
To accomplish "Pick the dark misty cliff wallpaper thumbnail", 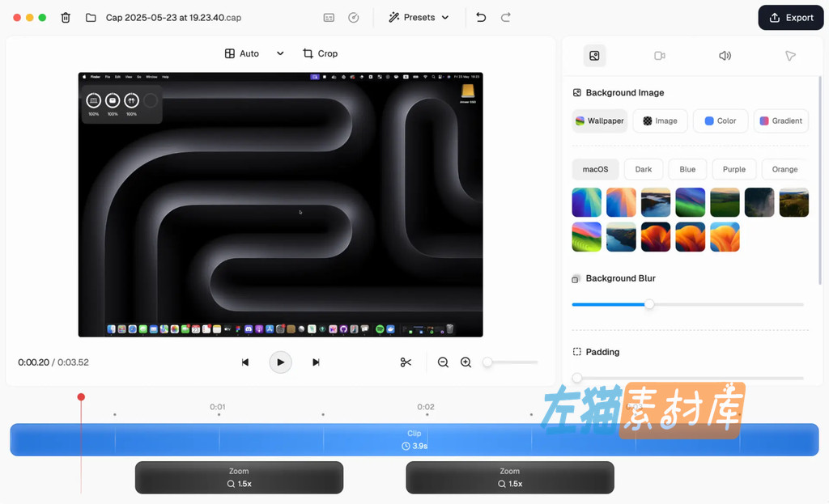I will click(759, 202).
